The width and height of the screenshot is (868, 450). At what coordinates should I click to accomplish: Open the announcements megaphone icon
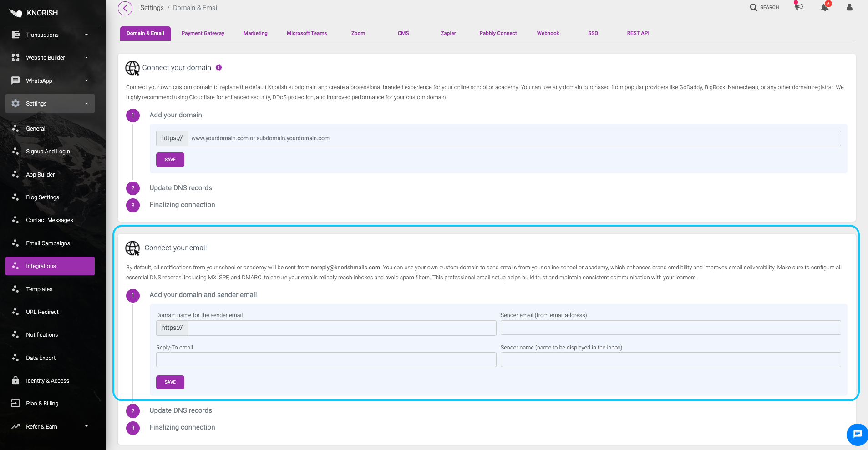click(799, 7)
